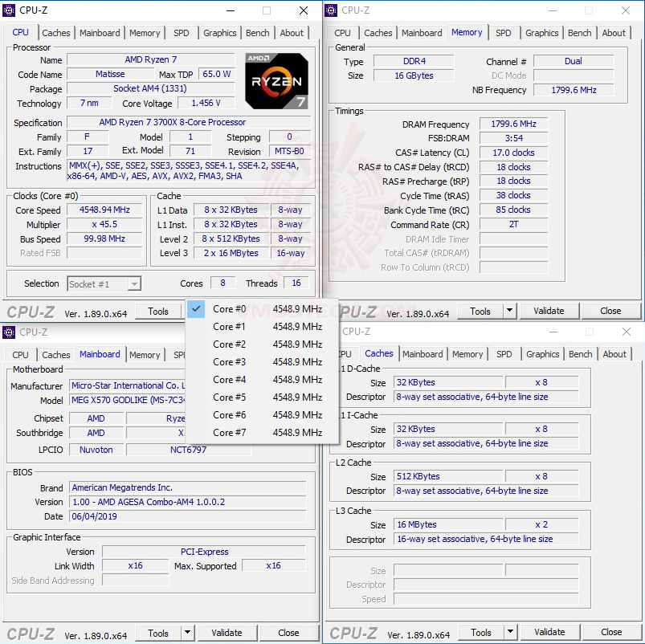
Task: Open Memory tab in top-left CPU window
Action: tap(145, 33)
